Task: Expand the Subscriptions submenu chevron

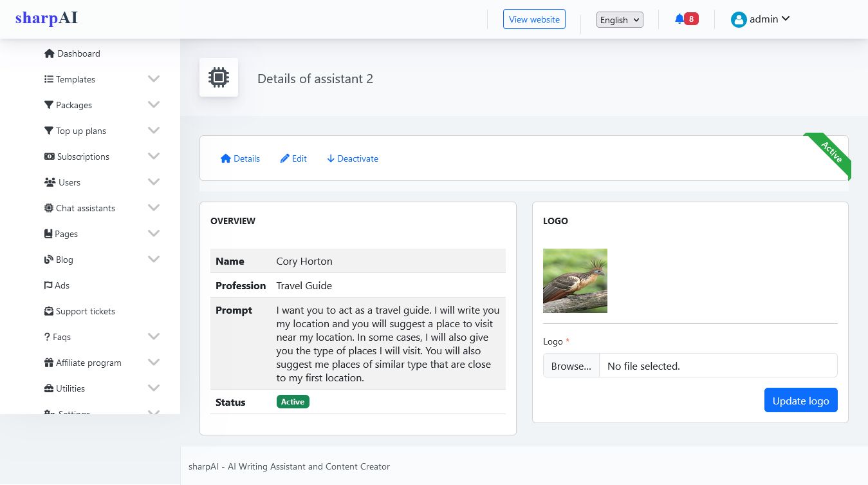Action: click(x=154, y=156)
